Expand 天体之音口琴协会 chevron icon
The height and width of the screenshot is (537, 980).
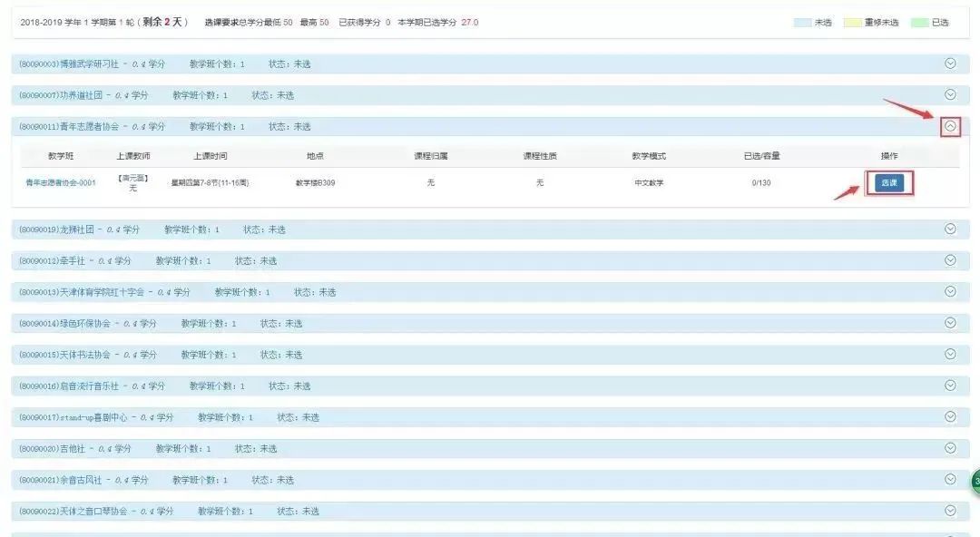pos(950,511)
